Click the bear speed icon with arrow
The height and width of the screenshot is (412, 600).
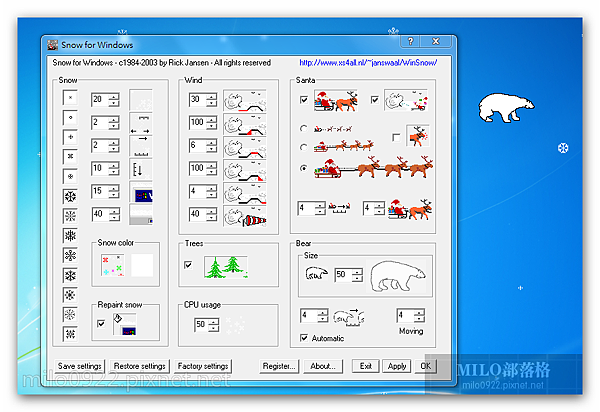pyautogui.click(x=349, y=317)
